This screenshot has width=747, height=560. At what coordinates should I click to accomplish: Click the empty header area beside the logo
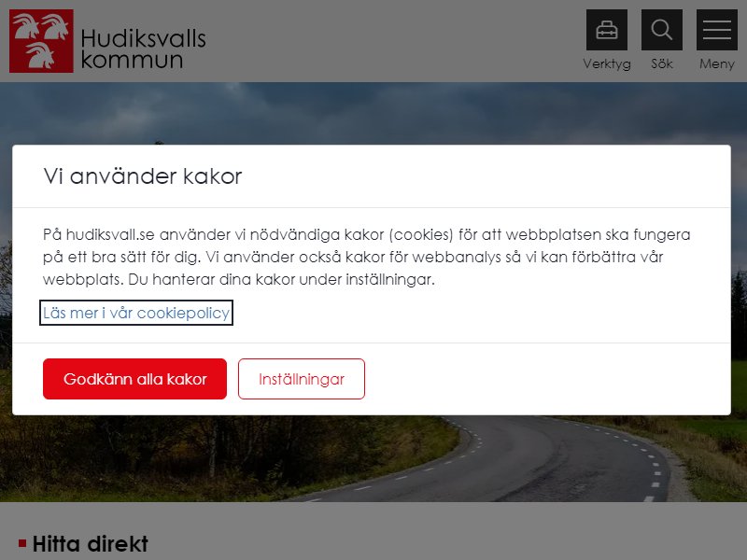(x=395, y=41)
